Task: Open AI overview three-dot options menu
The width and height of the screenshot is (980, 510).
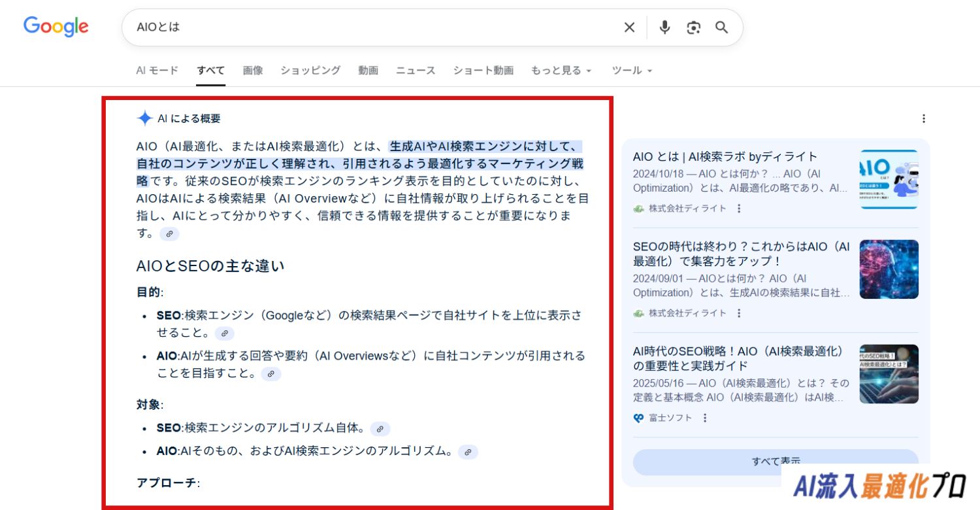Action: pyautogui.click(x=923, y=118)
